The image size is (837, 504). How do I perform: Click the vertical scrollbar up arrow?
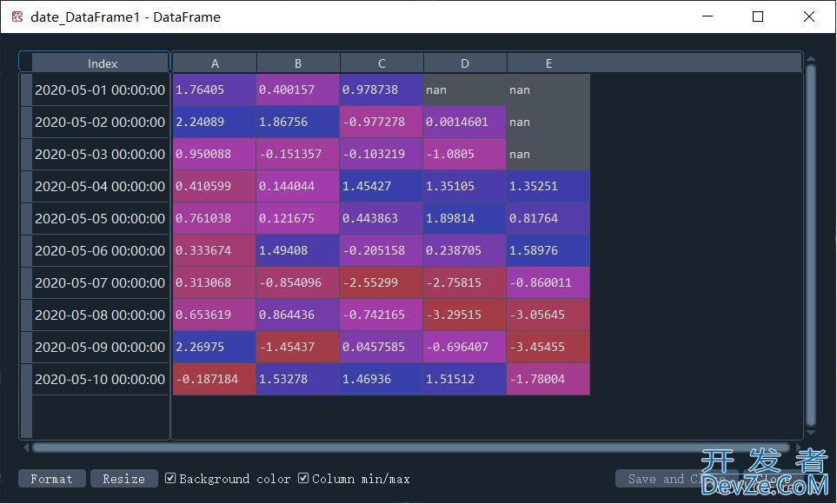click(810, 60)
